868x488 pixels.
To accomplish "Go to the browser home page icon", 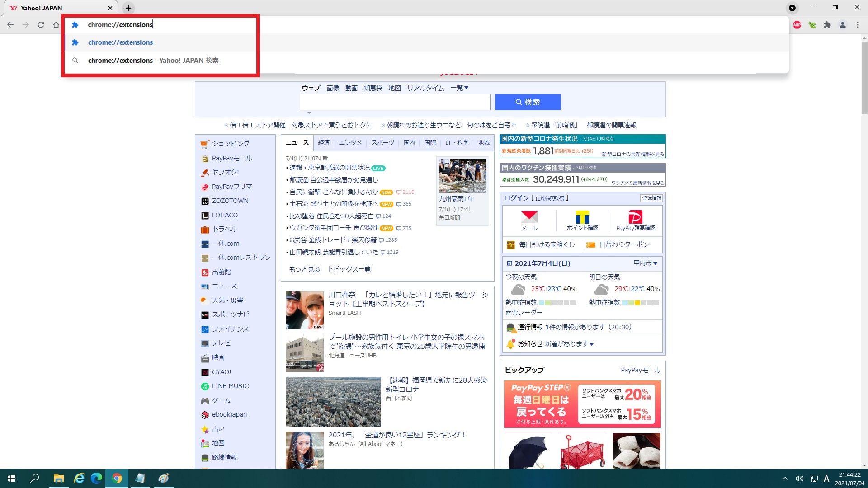I will click(56, 25).
